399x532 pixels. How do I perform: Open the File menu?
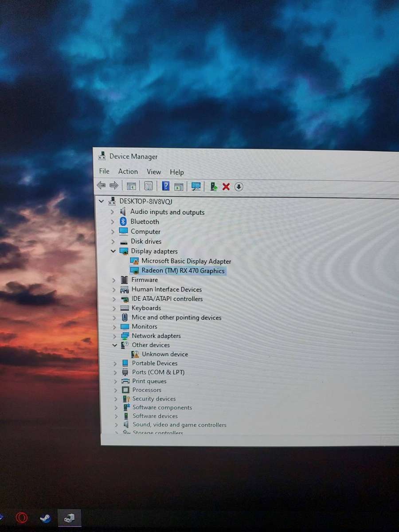(x=104, y=171)
